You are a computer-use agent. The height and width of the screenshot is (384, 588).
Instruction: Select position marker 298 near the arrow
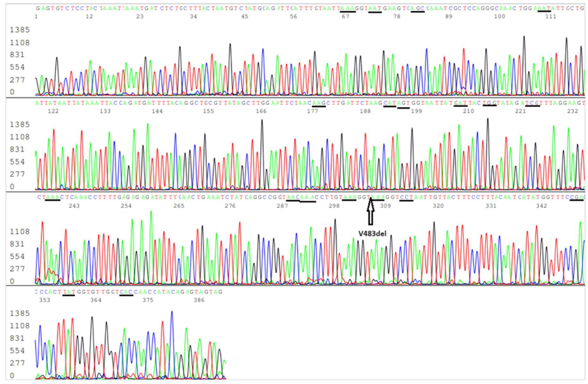(x=334, y=206)
